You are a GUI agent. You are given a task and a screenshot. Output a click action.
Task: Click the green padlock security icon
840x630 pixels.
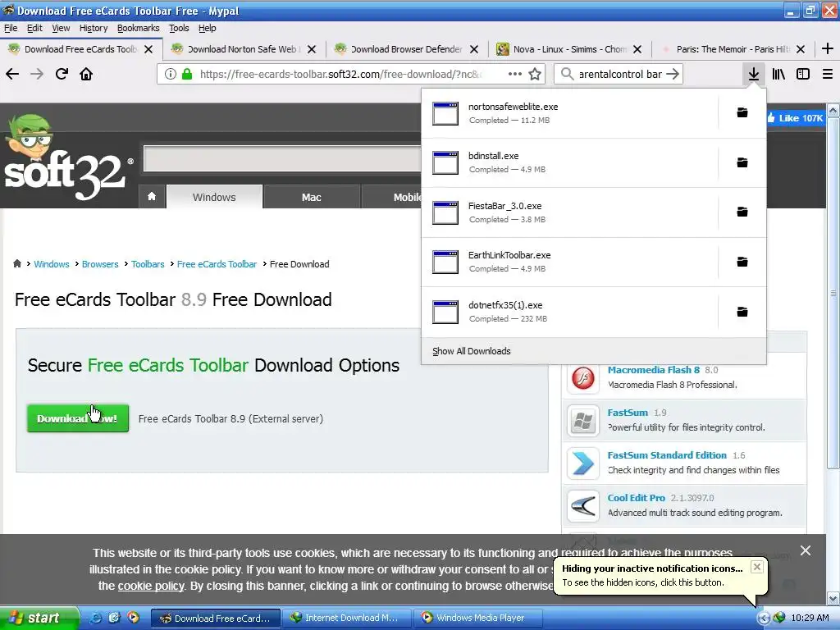187,74
